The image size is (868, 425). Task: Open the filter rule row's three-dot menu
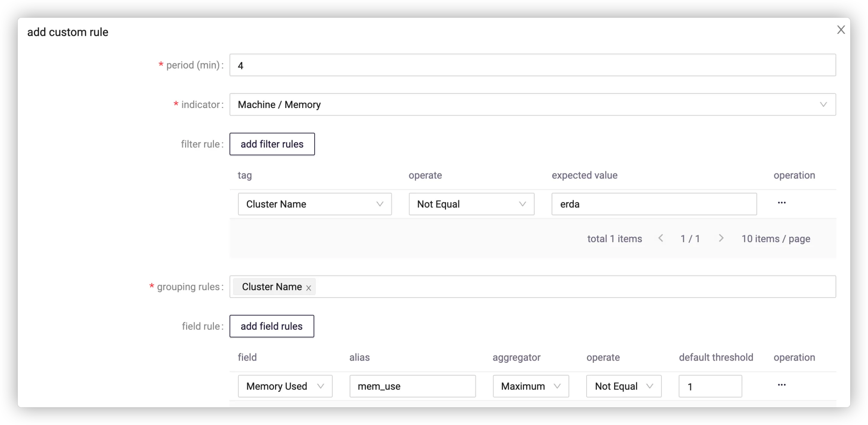pyautogui.click(x=782, y=203)
